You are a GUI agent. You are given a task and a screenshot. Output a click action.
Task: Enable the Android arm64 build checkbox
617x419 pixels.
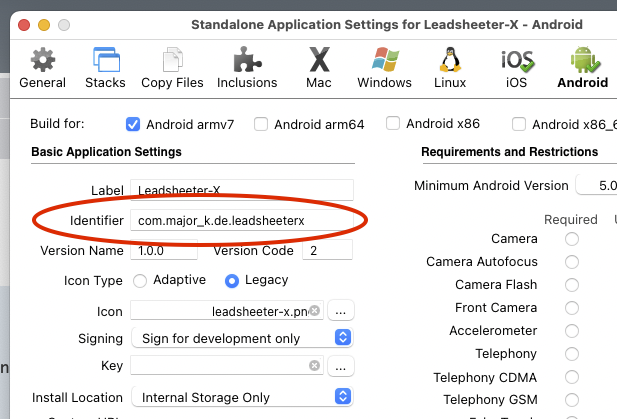click(x=261, y=125)
